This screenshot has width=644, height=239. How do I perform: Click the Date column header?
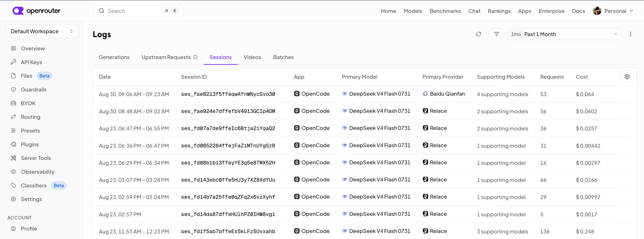tap(105, 77)
